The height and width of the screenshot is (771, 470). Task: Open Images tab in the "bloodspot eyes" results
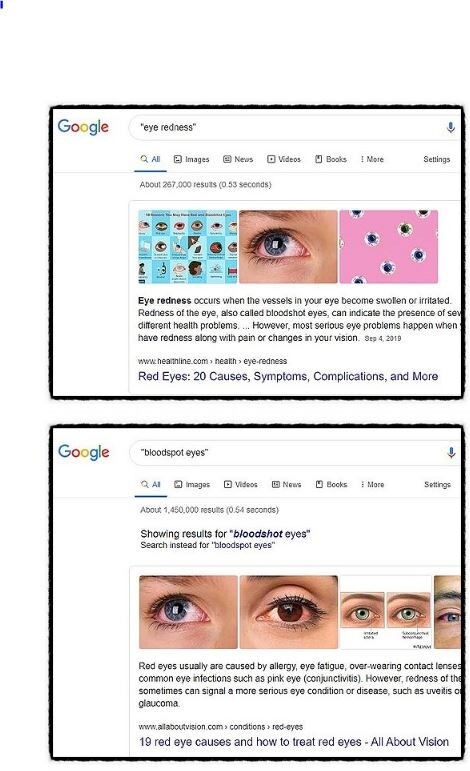point(192,484)
